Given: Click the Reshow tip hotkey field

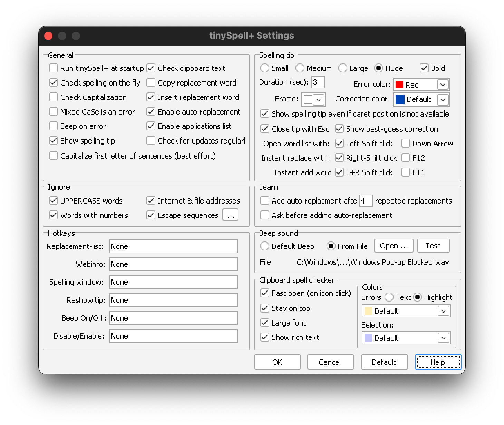Looking at the screenshot, I should (173, 300).
